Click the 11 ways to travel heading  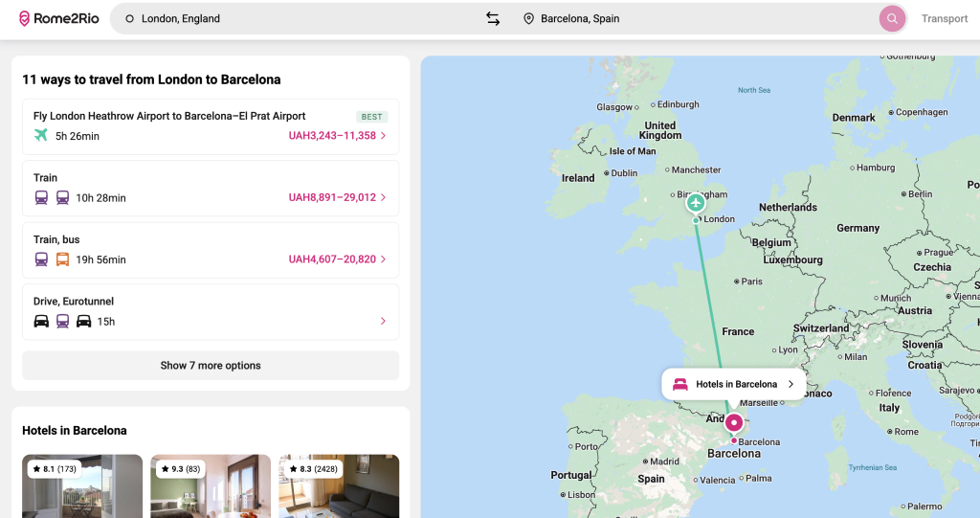pyautogui.click(x=151, y=79)
